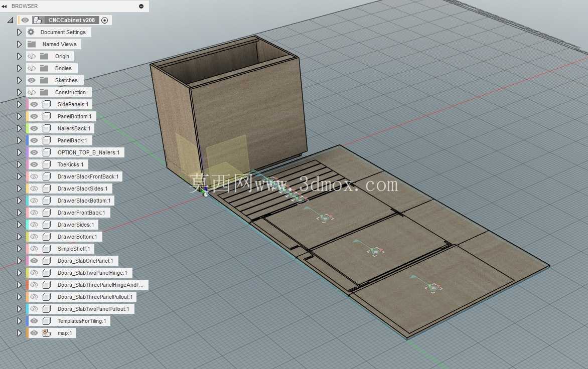Click the Doors_SlabTwoPanelHinge:1 component icon
588x369 pixels.
(47, 273)
